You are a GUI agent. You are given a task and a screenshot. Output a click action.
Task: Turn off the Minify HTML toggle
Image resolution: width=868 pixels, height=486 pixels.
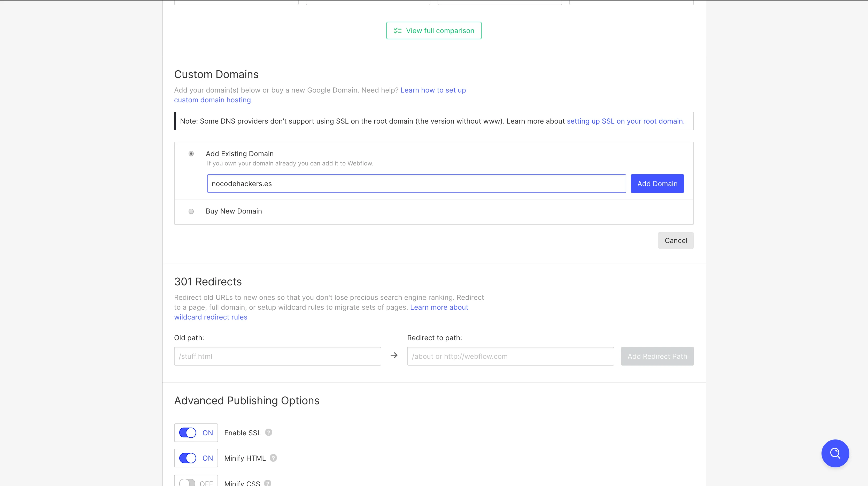188,458
